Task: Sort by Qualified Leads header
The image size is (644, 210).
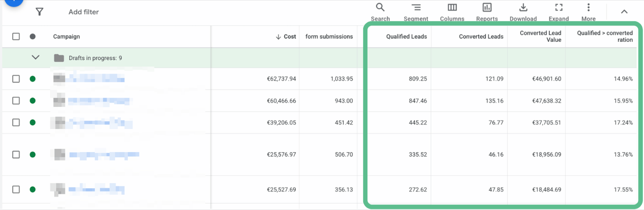Action: (x=407, y=37)
